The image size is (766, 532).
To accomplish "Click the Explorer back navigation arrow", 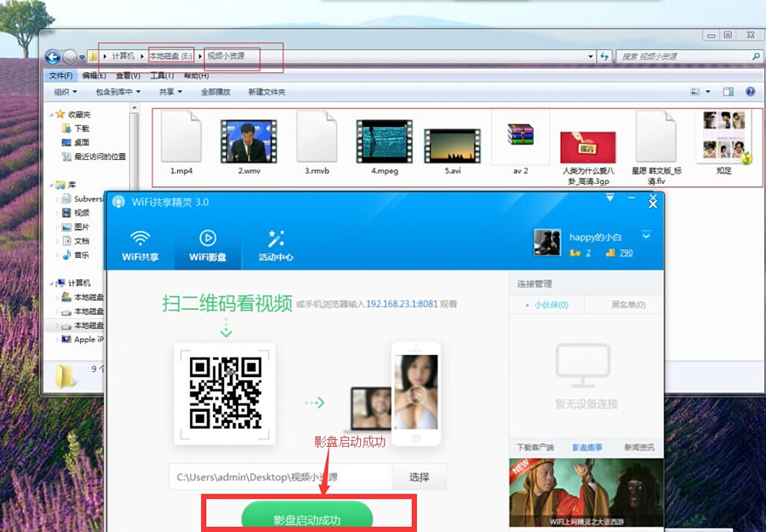I will pos(53,57).
